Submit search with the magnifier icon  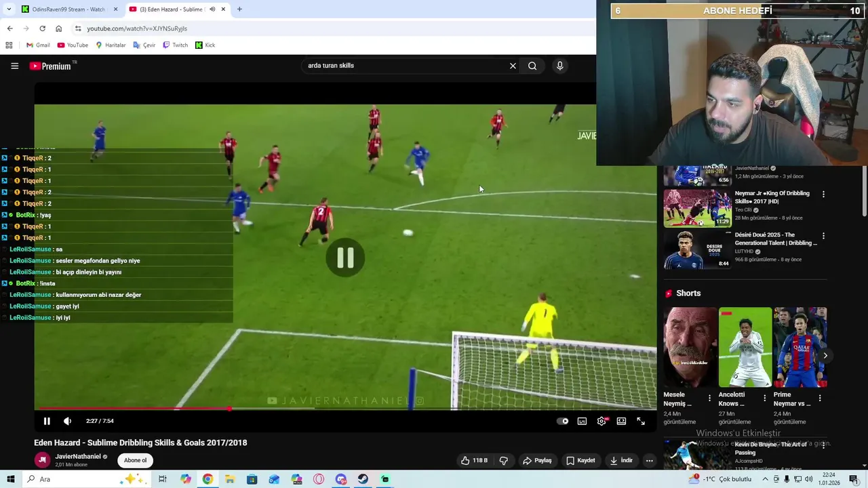[x=532, y=66]
